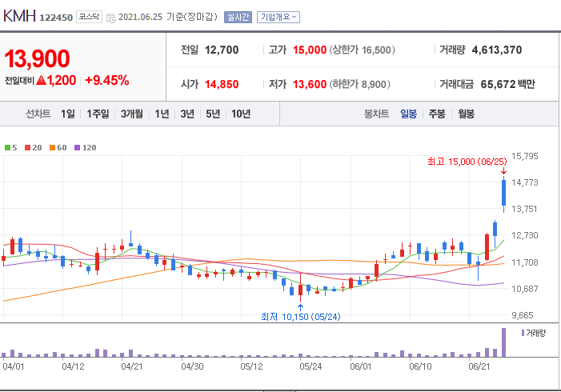Click the 최고 15,000 (06/25) chart label

tap(467, 162)
